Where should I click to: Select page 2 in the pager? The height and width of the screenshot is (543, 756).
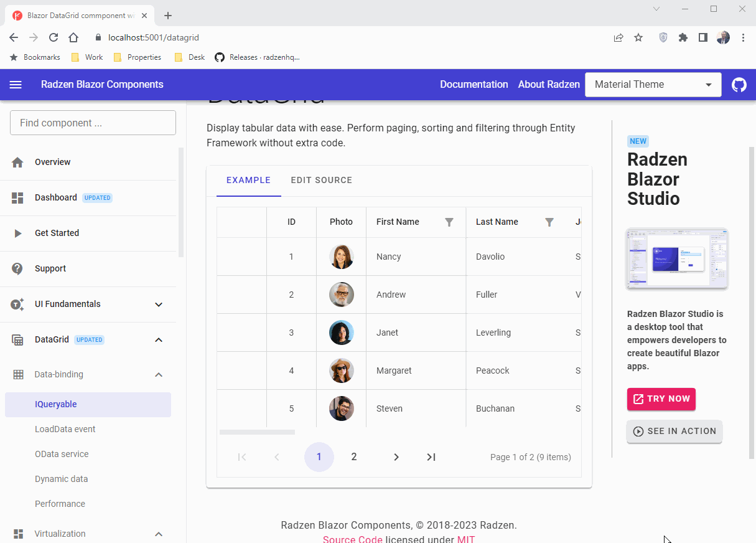(x=354, y=457)
